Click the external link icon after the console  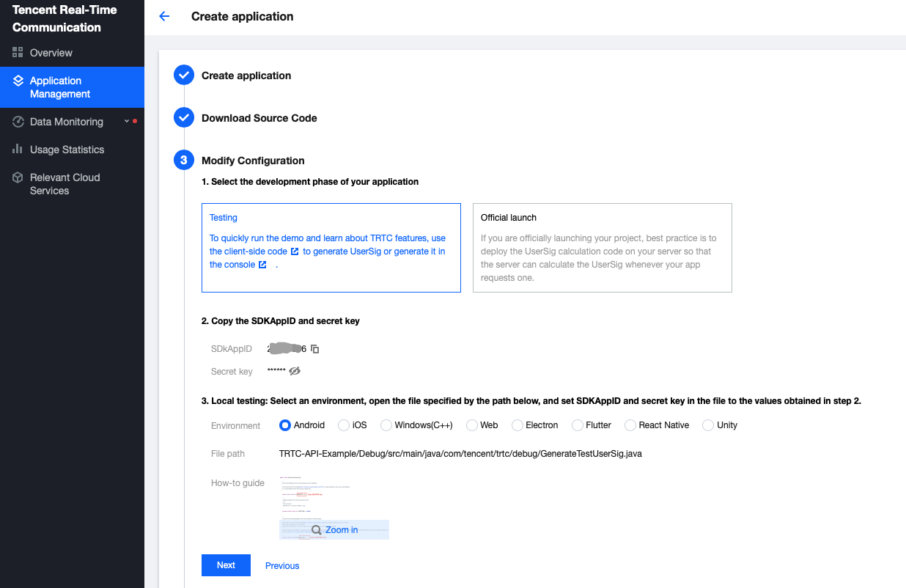pyautogui.click(x=262, y=265)
